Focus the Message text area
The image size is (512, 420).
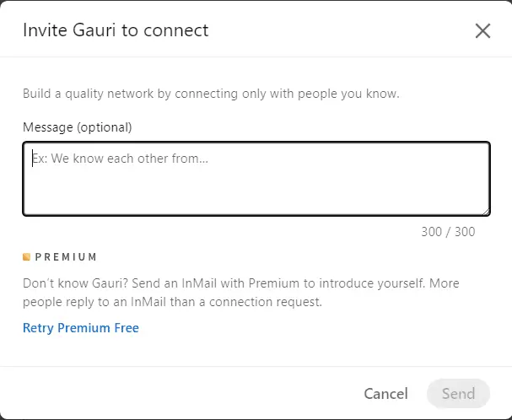coord(256,179)
